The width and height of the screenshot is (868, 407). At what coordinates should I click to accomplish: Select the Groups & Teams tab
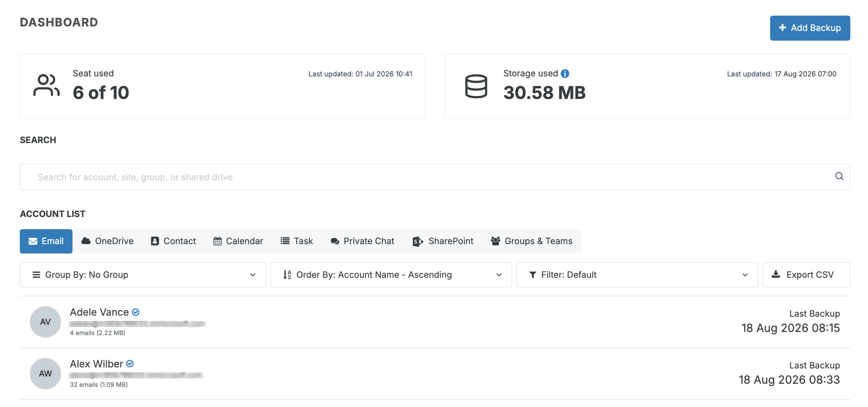[x=532, y=241]
